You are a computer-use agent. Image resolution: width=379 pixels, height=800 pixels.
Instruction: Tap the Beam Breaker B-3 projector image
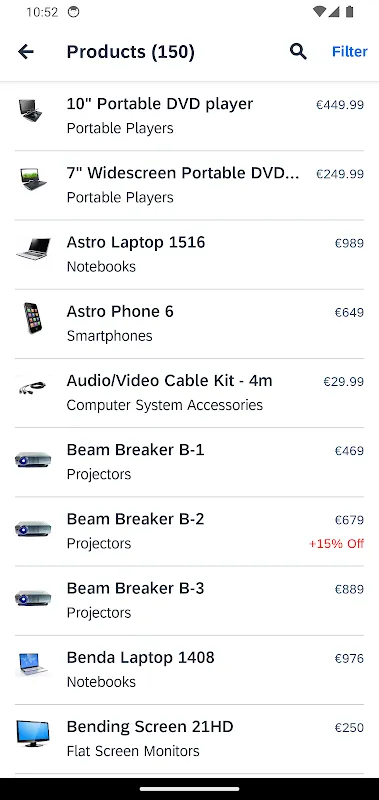point(33,597)
